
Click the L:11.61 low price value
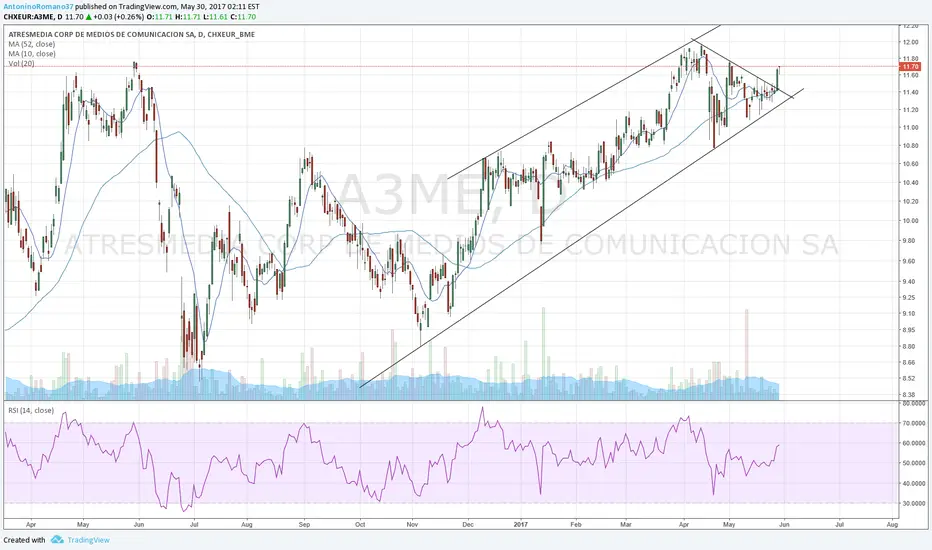[x=214, y=17]
